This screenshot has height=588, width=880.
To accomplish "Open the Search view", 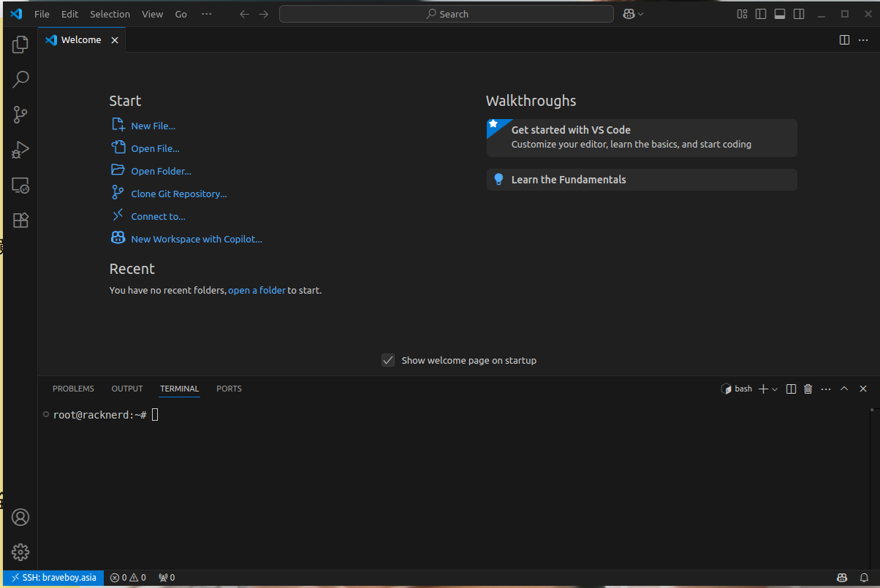I will coord(20,79).
